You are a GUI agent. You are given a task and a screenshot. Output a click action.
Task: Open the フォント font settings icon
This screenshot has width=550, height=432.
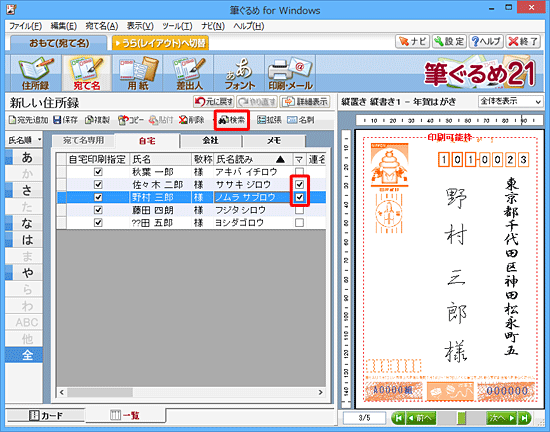pos(240,73)
